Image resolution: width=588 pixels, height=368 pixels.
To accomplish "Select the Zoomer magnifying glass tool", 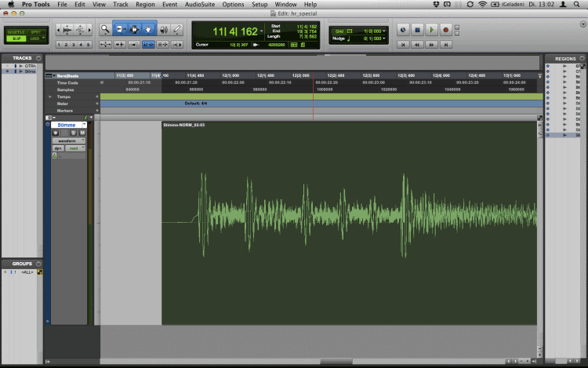I will (x=104, y=30).
